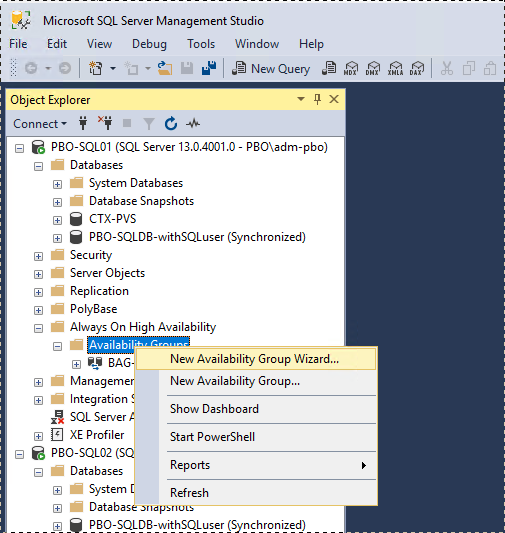Viewport: 505px width, 533px height.
Task: Expand Database Snapshots under PBO-SQL01
Action: click(x=57, y=203)
